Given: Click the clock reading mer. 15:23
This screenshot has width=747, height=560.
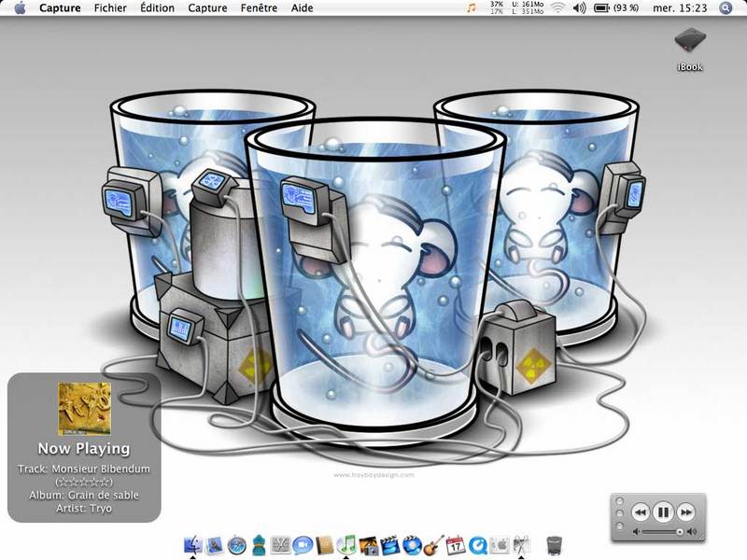Looking at the screenshot, I should tap(680, 8).
